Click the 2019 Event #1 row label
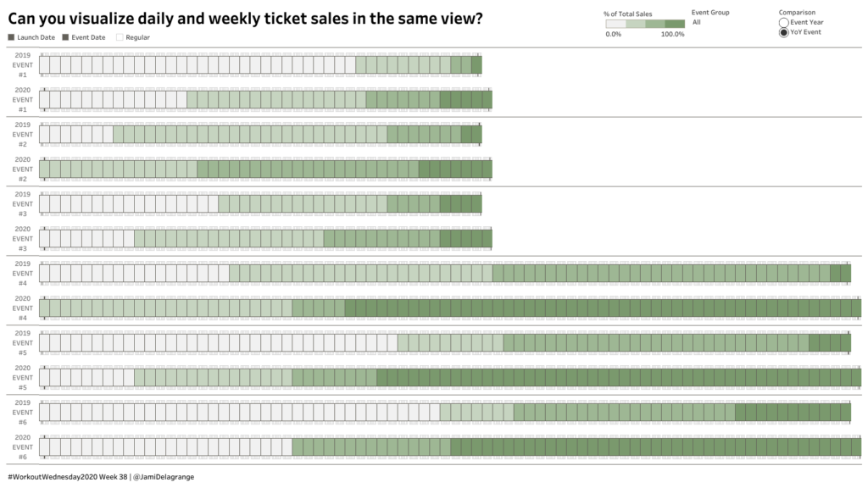868x488 pixels. [x=23, y=64]
